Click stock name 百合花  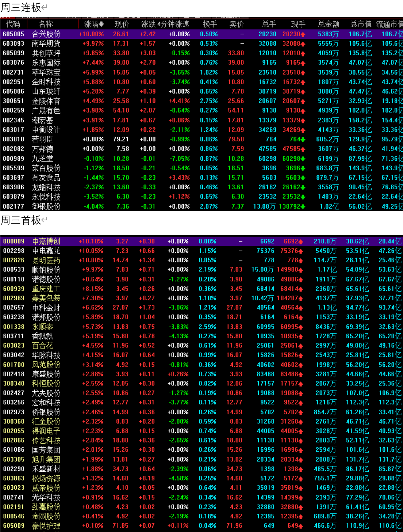[43, 346]
